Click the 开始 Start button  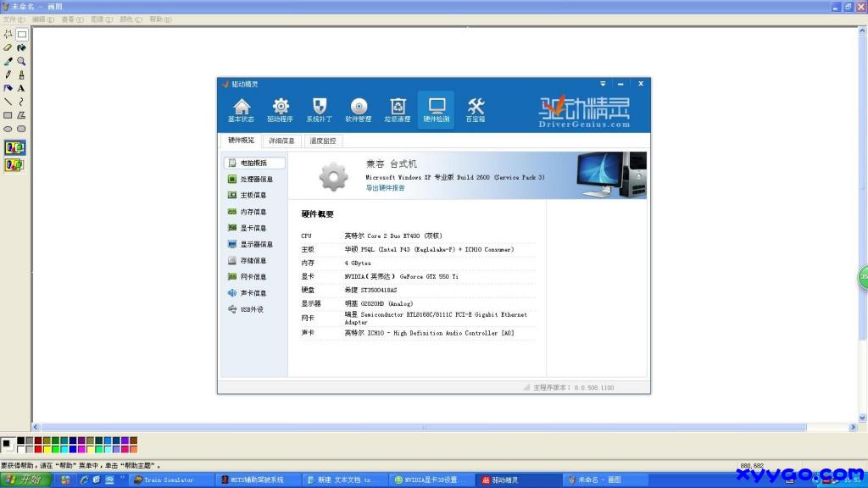pos(25,480)
